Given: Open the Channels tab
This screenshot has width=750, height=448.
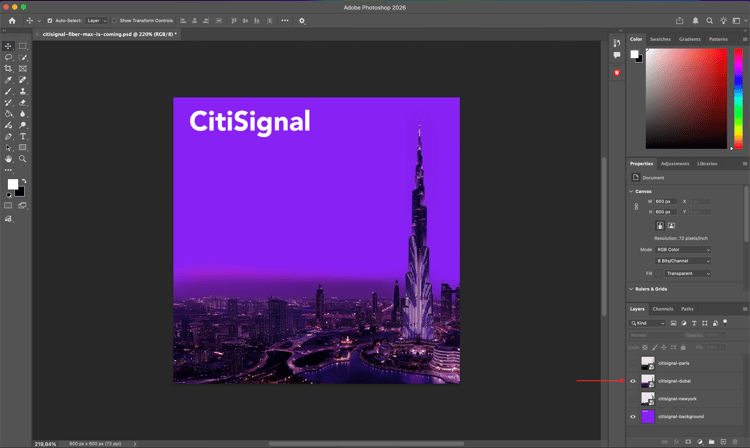Looking at the screenshot, I should pyautogui.click(x=663, y=309).
